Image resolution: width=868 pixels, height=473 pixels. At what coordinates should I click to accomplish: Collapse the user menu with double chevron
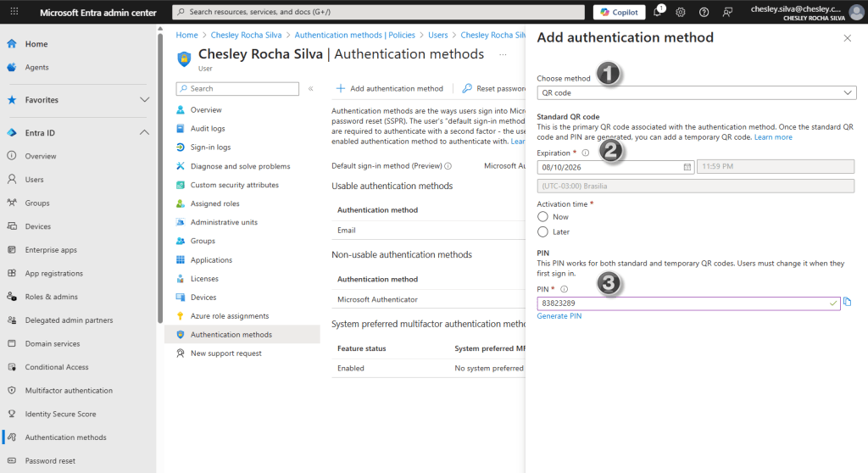pyautogui.click(x=311, y=88)
